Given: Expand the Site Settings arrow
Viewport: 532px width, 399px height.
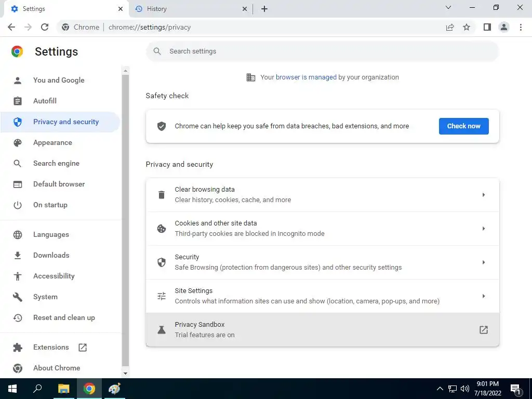Looking at the screenshot, I should (484, 296).
